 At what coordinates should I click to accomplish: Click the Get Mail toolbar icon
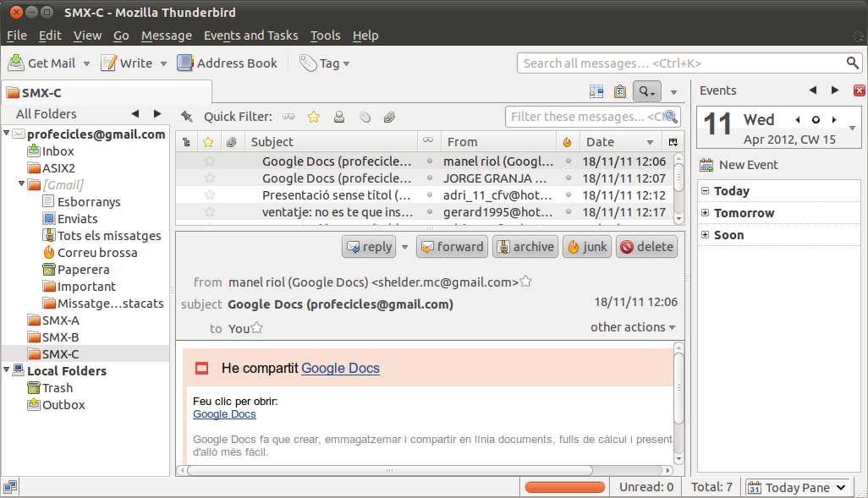[41, 63]
